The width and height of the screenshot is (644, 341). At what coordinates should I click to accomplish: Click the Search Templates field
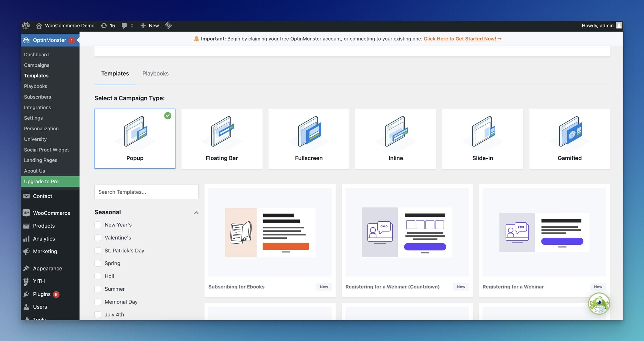tap(147, 192)
